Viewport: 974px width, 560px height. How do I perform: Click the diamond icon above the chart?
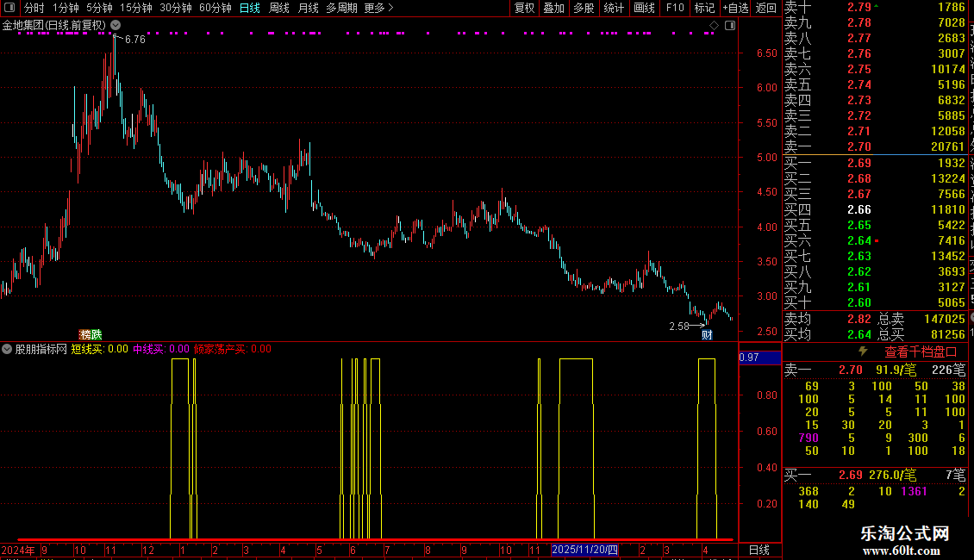(714, 26)
